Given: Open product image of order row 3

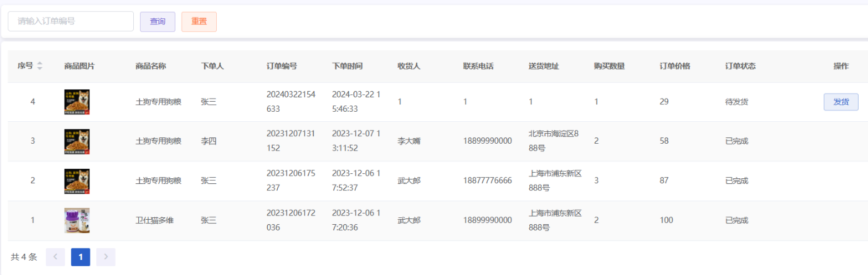Looking at the screenshot, I should [77, 141].
